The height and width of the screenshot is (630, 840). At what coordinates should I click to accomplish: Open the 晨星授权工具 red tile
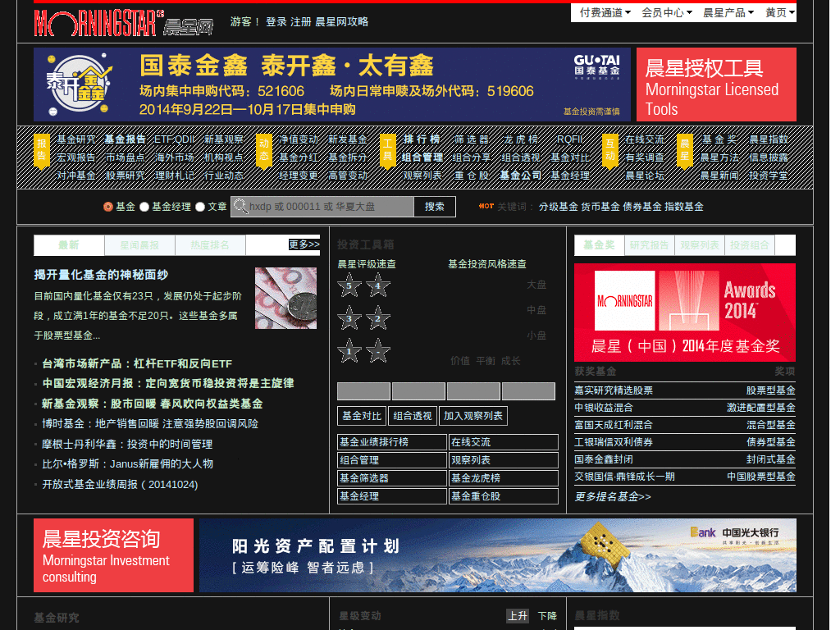coord(716,84)
